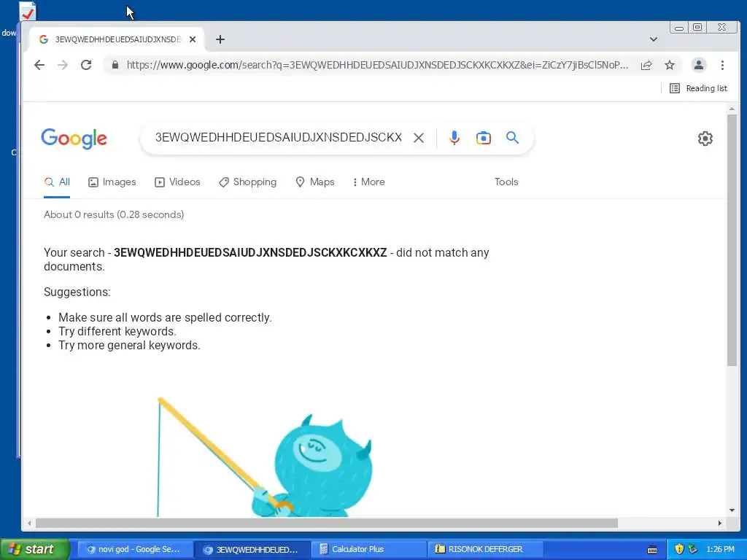Image resolution: width=747 pixels, height=560 pixels.
Task: Expand the More search categories
Action: pyautogui.click(x=368, y=182)
